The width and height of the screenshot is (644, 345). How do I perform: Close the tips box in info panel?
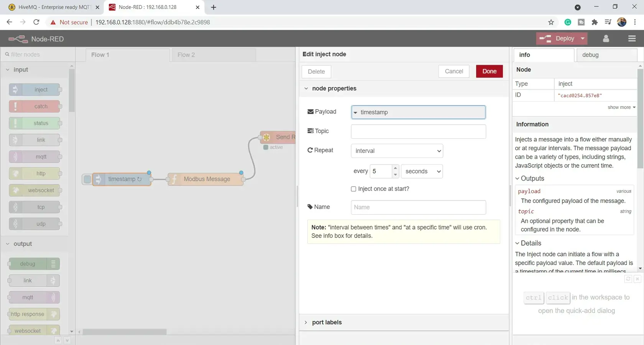pos(637,279)
